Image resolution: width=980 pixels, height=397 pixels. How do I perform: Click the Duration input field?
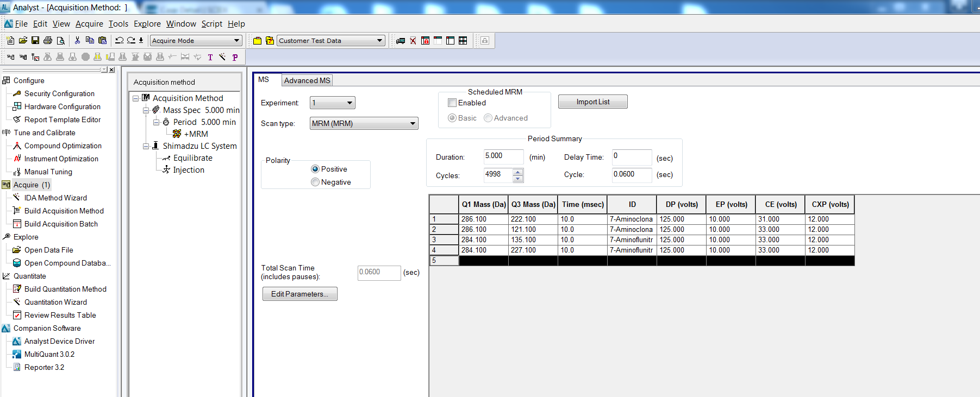coord(503,156)
